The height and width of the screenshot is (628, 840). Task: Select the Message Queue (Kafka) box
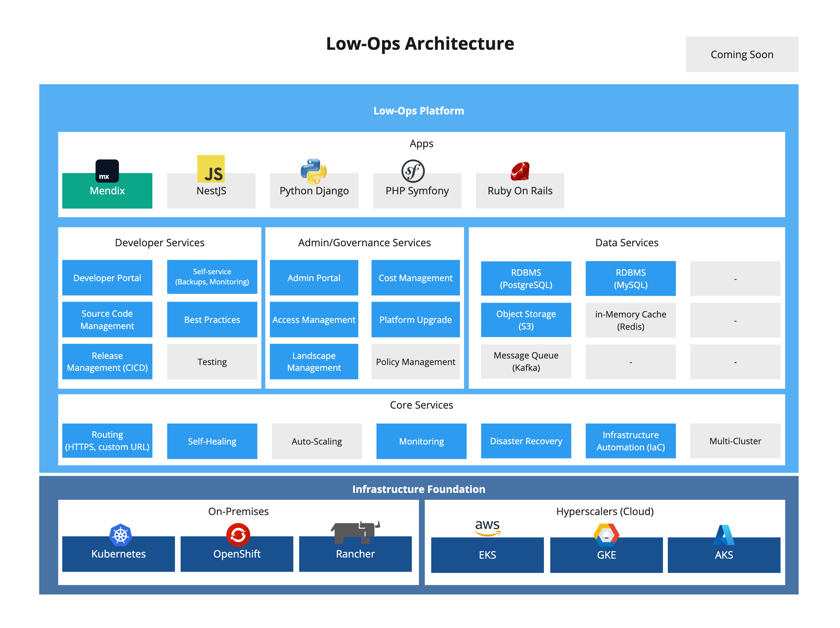(x=526, y=361)
